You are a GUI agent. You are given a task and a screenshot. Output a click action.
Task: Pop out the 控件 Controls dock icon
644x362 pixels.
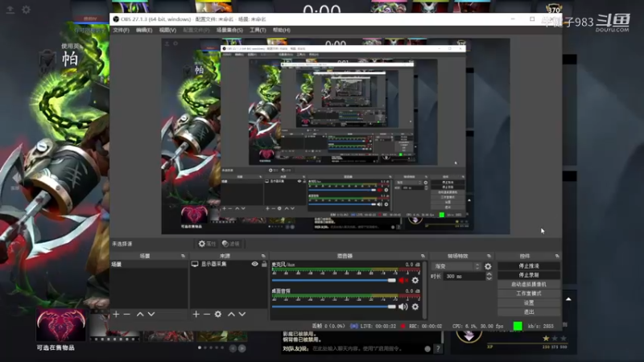[557, 256]
